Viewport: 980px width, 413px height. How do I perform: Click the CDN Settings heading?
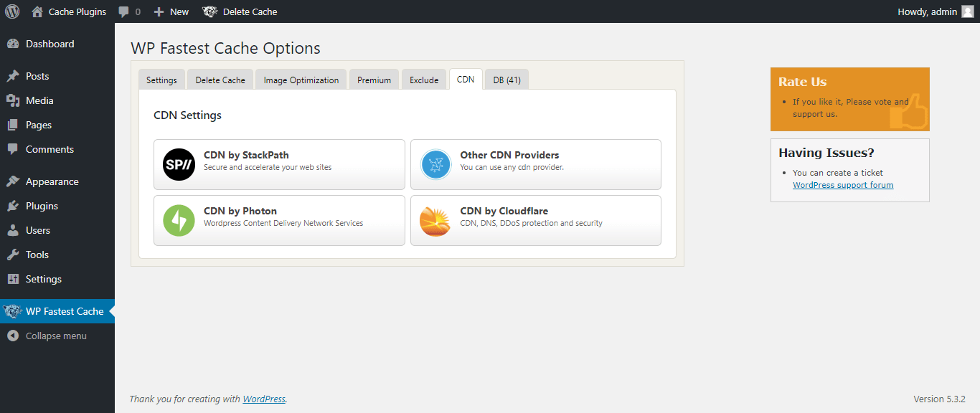[x=187, y=115]
